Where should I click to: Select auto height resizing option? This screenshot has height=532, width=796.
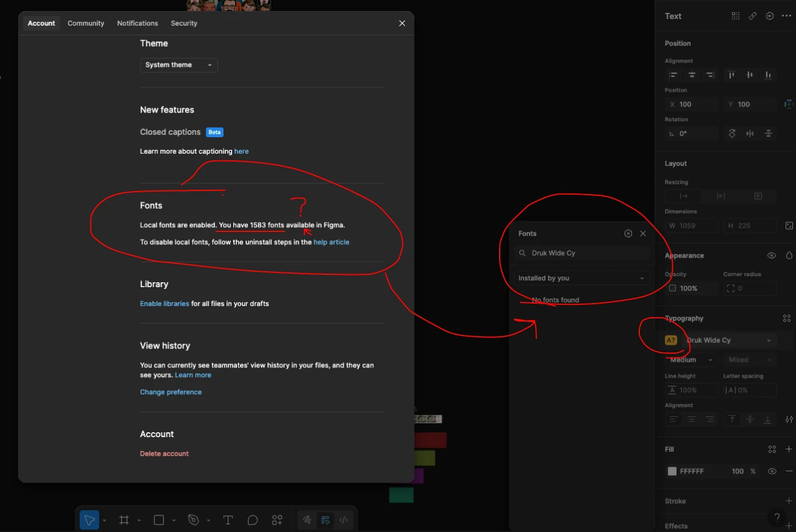(x=721, y=196)
